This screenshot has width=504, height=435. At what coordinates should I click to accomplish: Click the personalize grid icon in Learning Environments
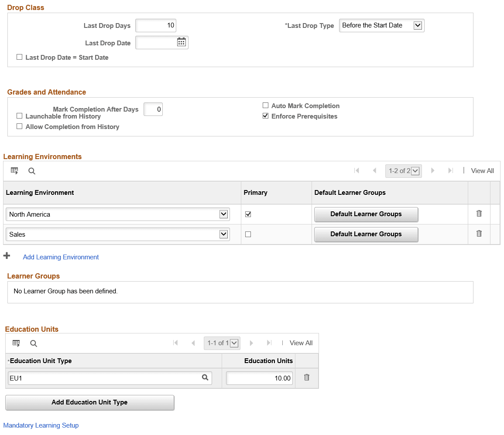[14, 170]
